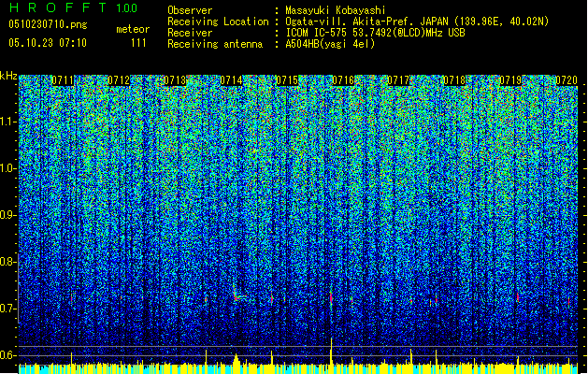This screenshot has height=374, width=588.
Task: Click the 0719 time marker label
Action: coord(510,80)
